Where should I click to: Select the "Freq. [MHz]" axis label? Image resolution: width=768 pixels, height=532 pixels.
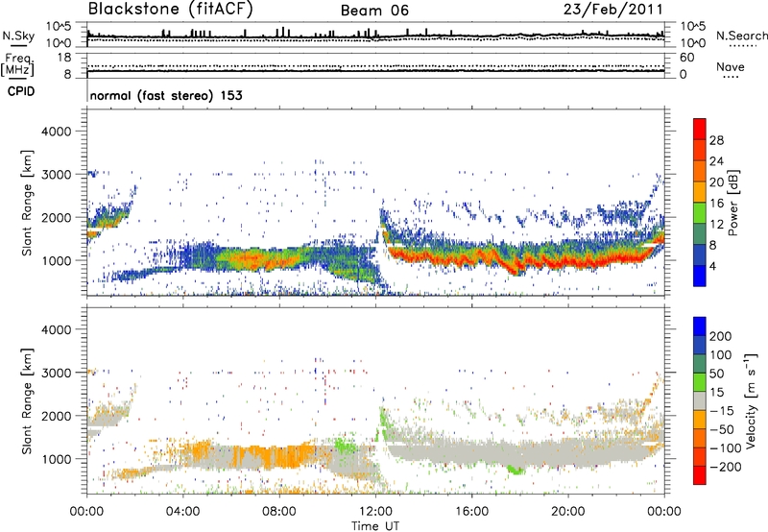17,64
